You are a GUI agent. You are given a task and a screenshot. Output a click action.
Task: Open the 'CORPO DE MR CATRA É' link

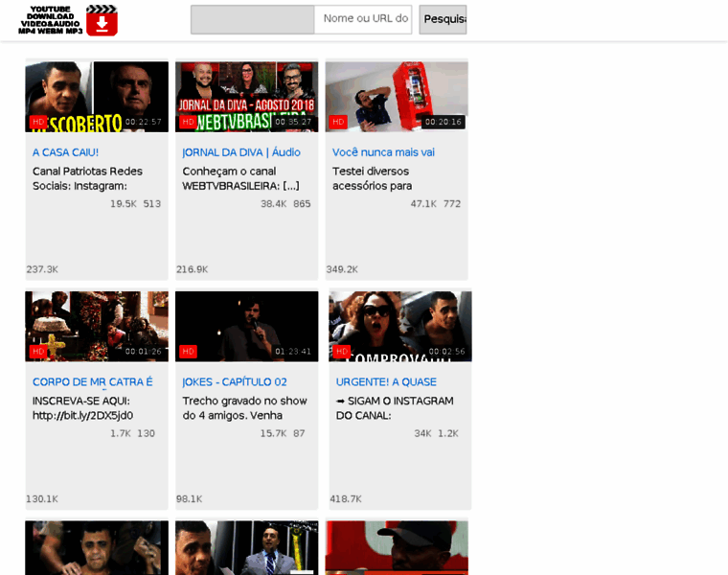click(93, 382)
